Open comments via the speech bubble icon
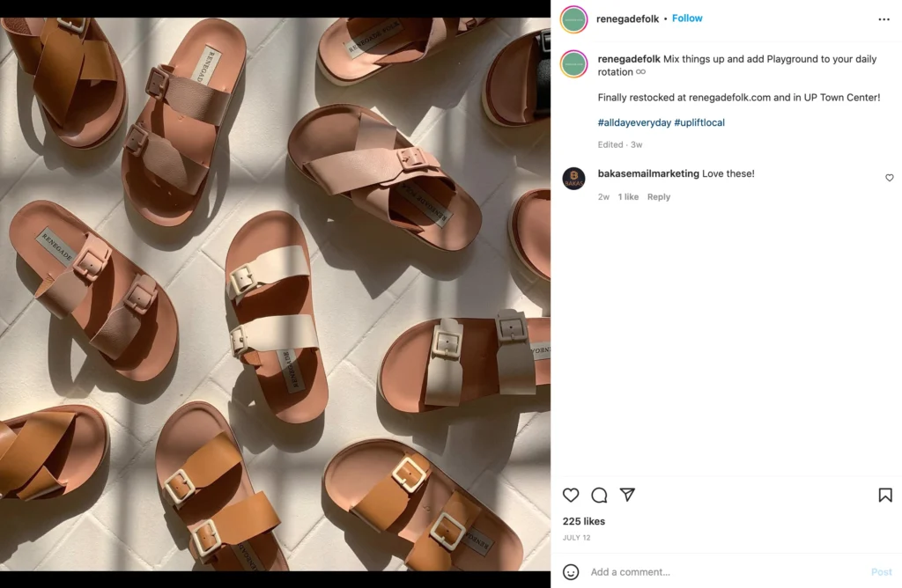This screenshot has height=588, width=902. [x=599, y=495]
